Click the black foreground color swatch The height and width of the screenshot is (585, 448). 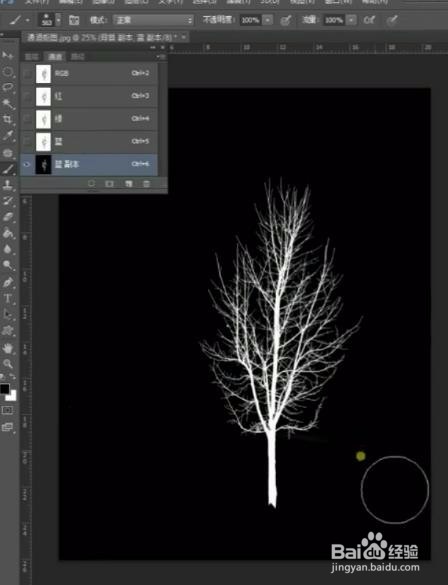click(x=4, y=389)
